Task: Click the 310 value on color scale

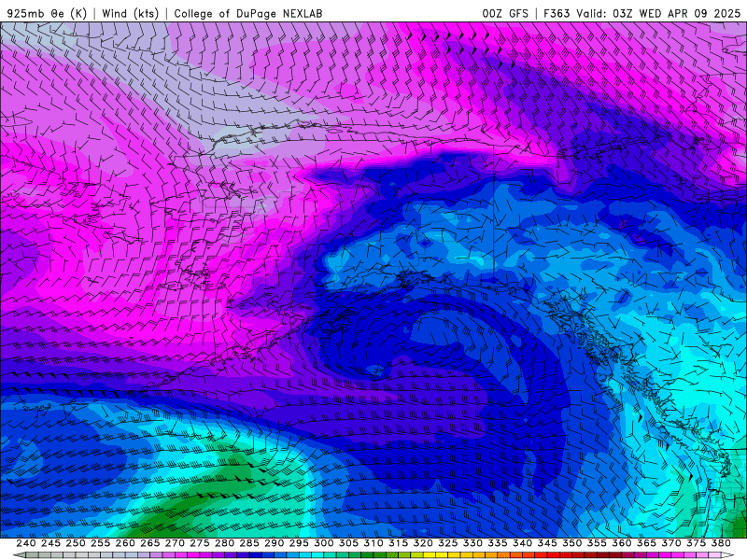Action: coord(373,543)
